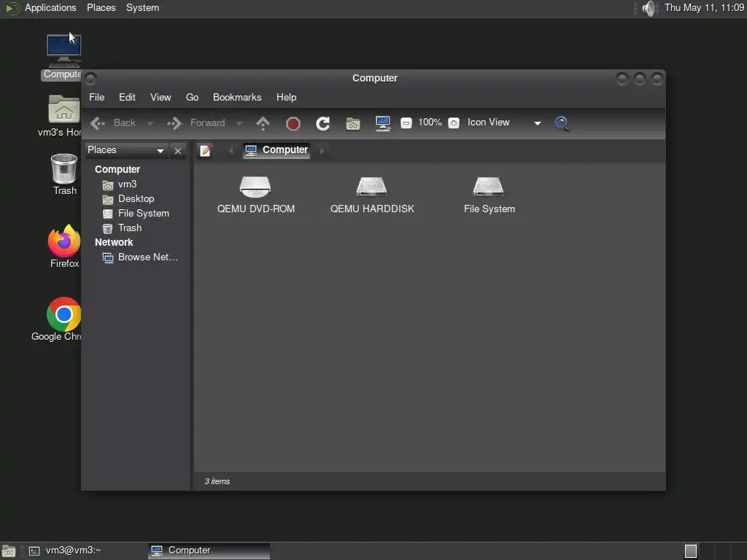Open the Go menu

(x=192, y=97)
